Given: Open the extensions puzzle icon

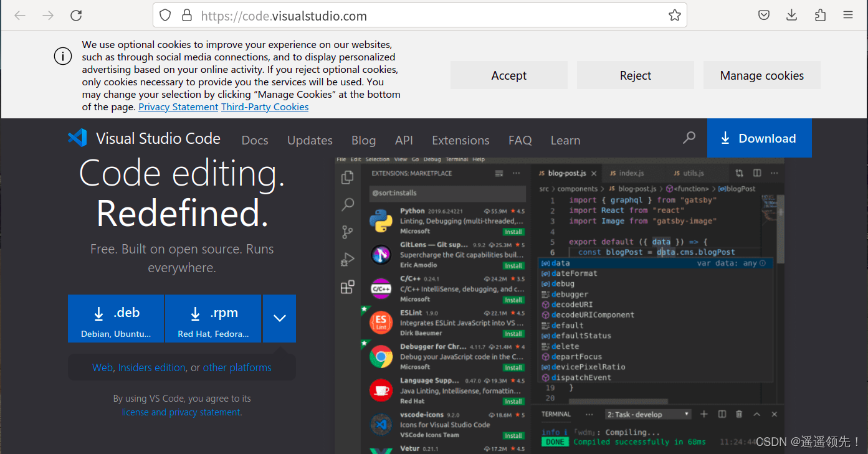Looking at the screenshot, I should [x=821, y=16].
